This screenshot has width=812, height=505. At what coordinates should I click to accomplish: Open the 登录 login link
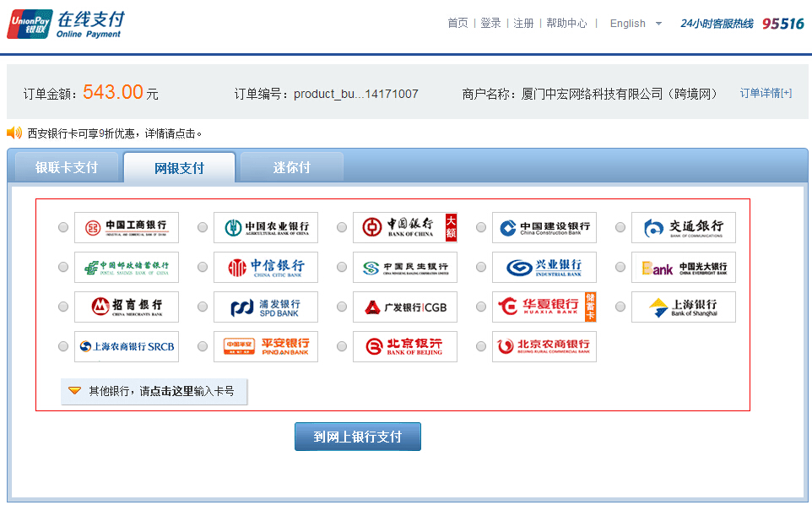pyautogui.click(x=490, y=24)
